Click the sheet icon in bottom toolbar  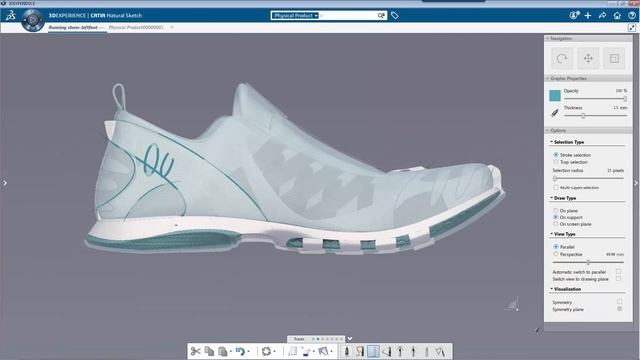pos(292,351)
